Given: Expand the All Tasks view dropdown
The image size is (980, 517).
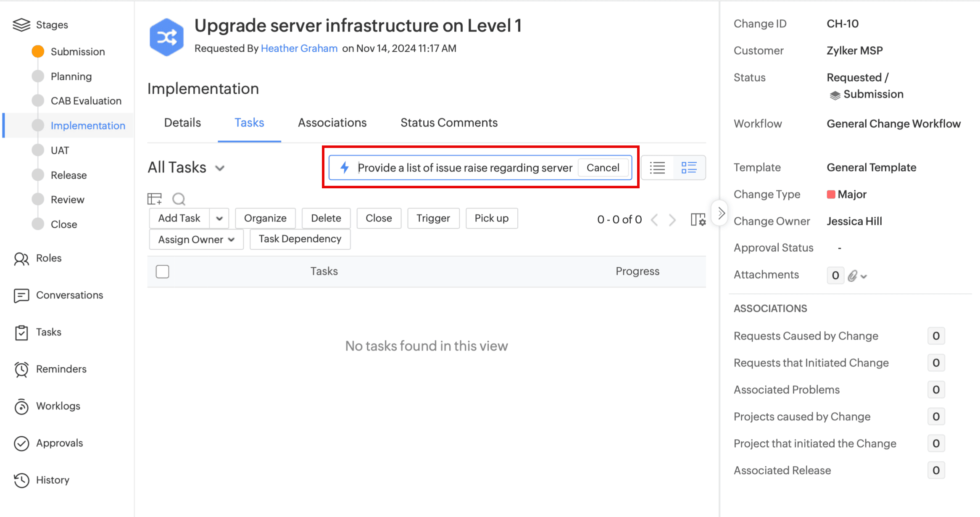Looking at the screenshot, I should click(x=220, y=168).
